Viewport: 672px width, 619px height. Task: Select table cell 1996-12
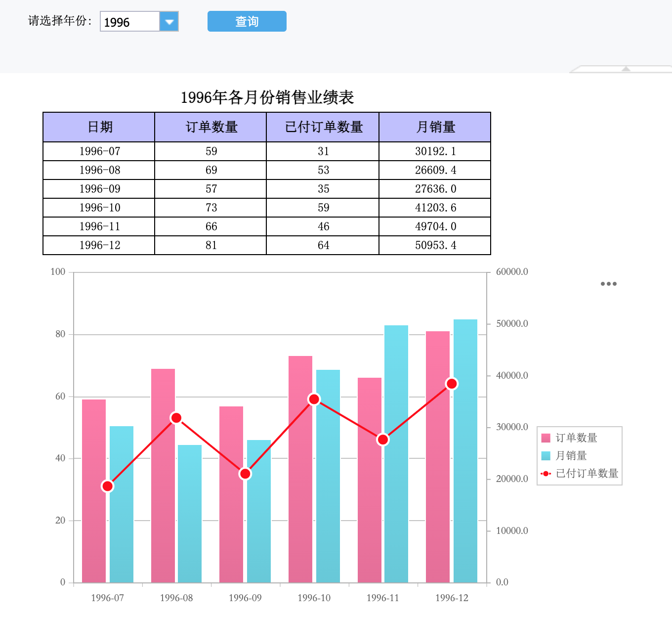click(99, 245)
